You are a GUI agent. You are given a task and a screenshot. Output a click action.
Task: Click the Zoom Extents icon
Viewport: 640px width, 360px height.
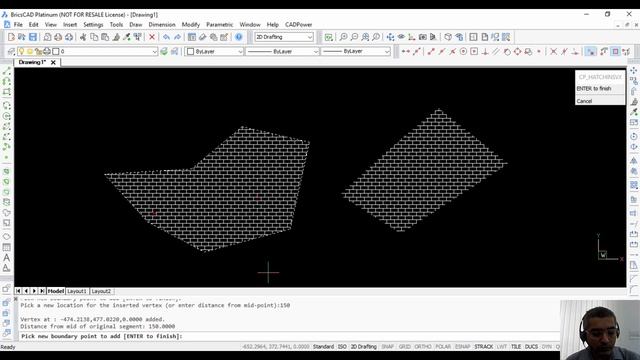[x=365, y=37]
